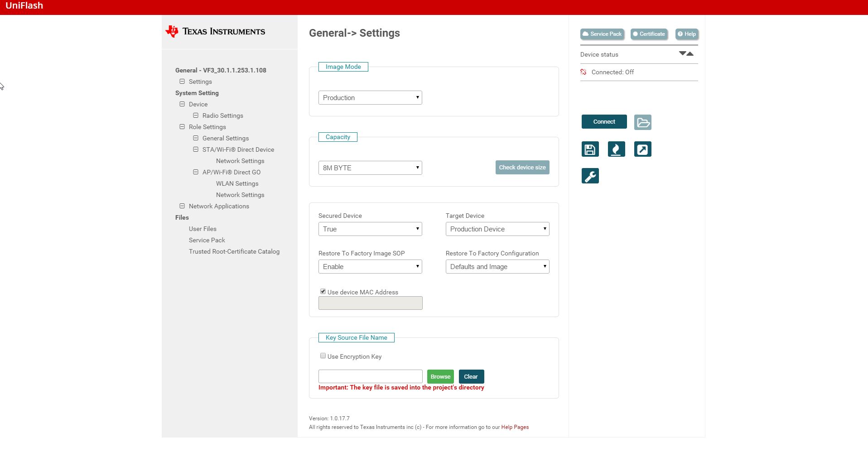This screenshot has height=457, width=868.
Task: Click the Connect button
Action: click(x=604, y=122)
